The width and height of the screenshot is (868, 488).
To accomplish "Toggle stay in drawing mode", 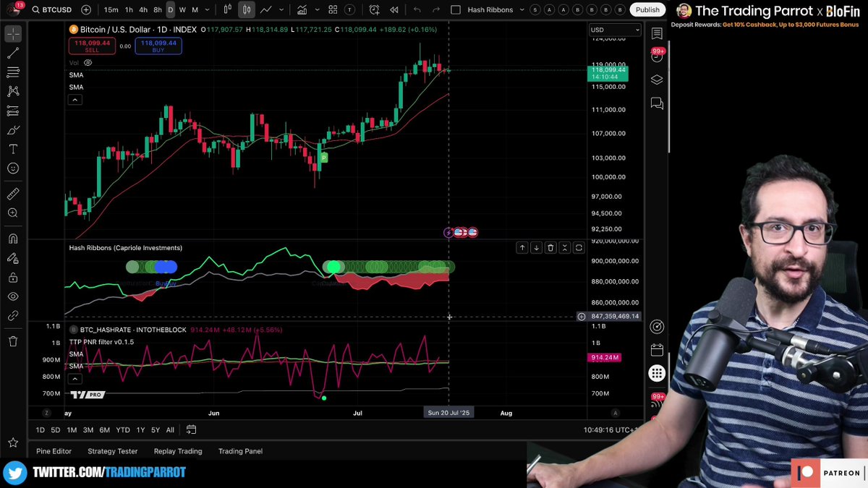I will tap(13, 258).
